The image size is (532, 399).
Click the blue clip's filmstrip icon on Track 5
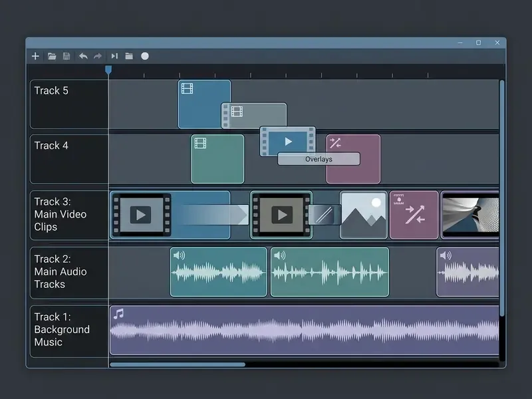[187, 88]
